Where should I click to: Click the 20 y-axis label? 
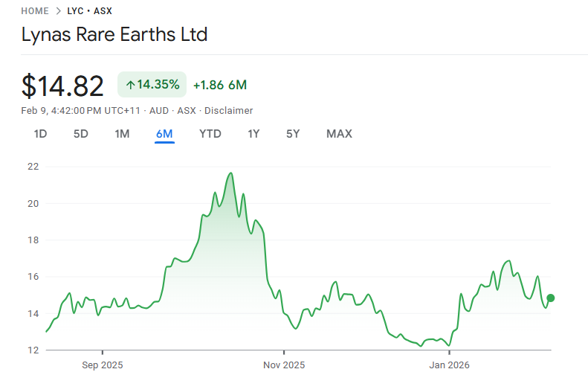(33, 203)
